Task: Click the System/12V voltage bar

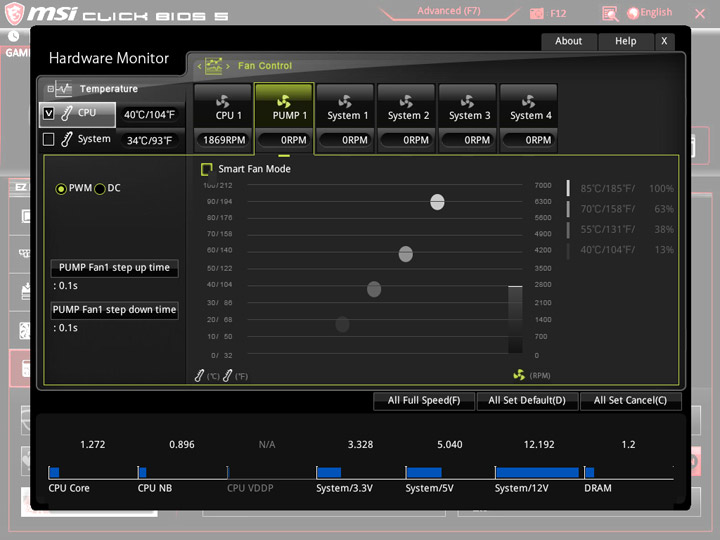Action: (537, 472)
